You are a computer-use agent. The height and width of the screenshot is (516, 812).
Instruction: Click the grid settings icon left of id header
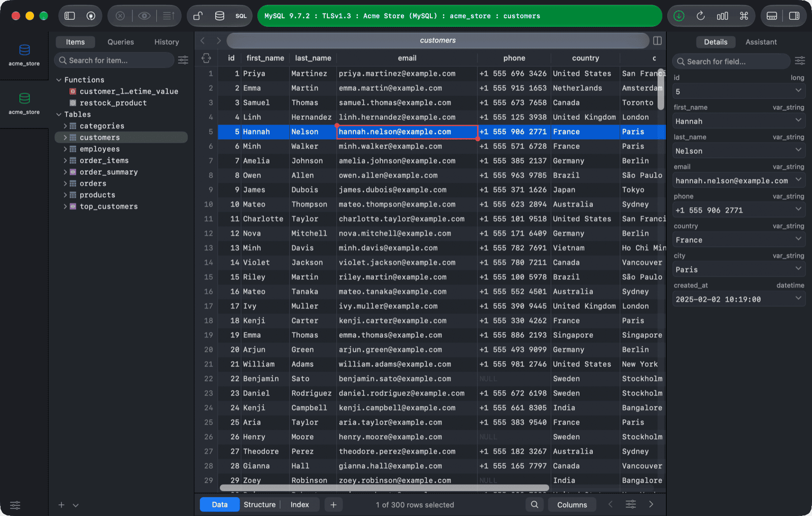206,58
